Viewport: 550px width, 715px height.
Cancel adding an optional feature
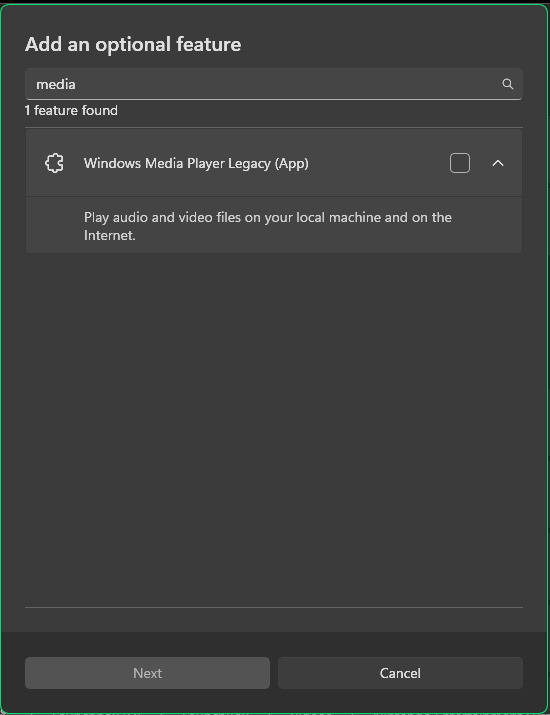coord(400,673)
